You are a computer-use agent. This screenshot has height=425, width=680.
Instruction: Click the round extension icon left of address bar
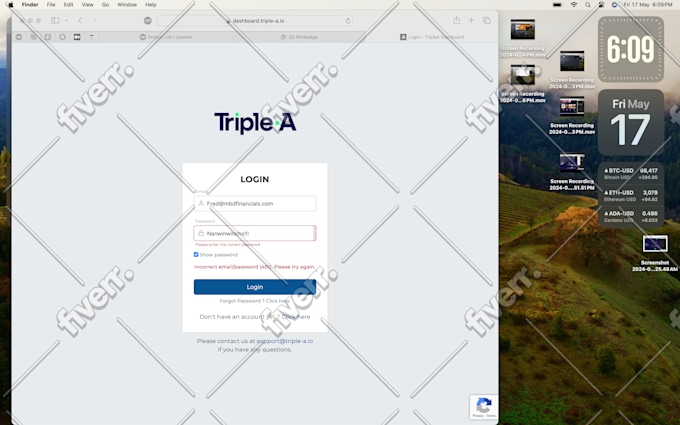[x=147, y=20]
